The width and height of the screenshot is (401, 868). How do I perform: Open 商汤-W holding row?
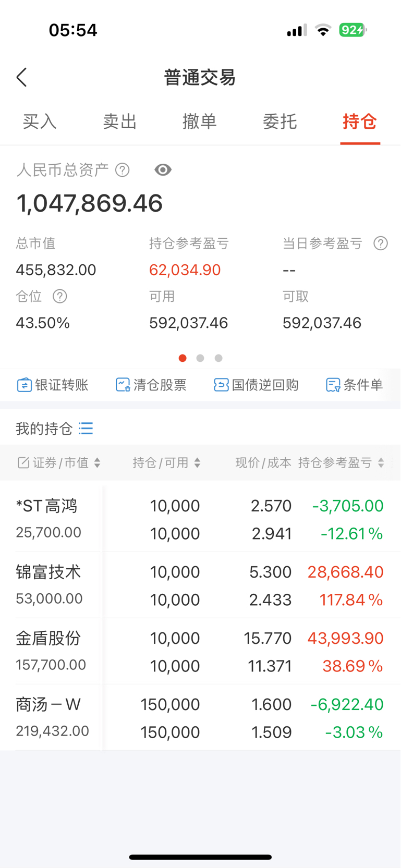200,718
